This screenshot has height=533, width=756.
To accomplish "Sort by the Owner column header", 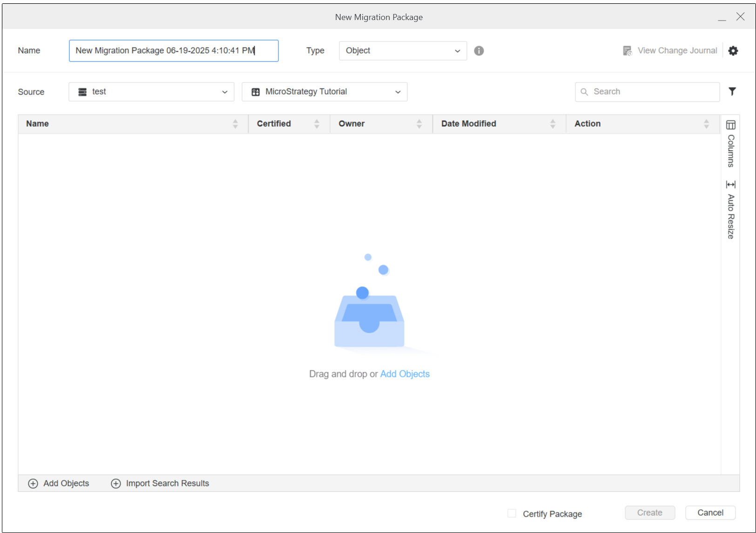I will [x=351, y=124].
